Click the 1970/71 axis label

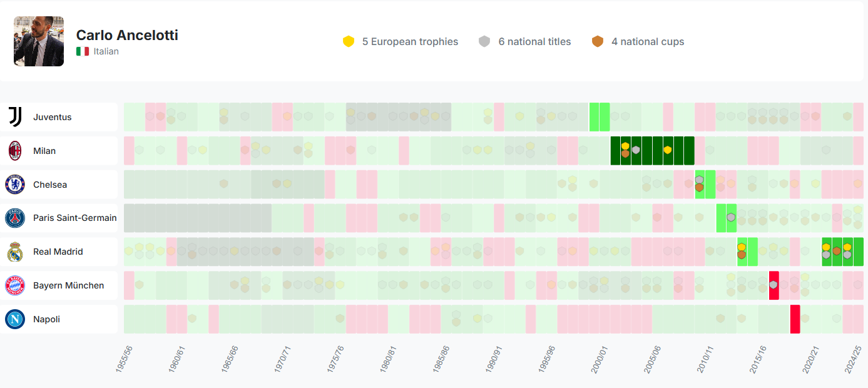tap(283, 359)
